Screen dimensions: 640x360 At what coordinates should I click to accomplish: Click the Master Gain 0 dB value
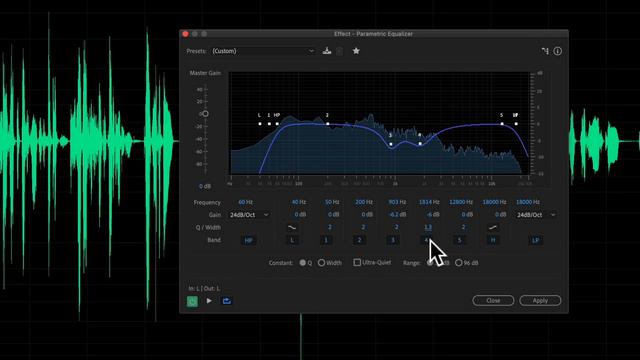pyautogui.click(x=205, y=186)
